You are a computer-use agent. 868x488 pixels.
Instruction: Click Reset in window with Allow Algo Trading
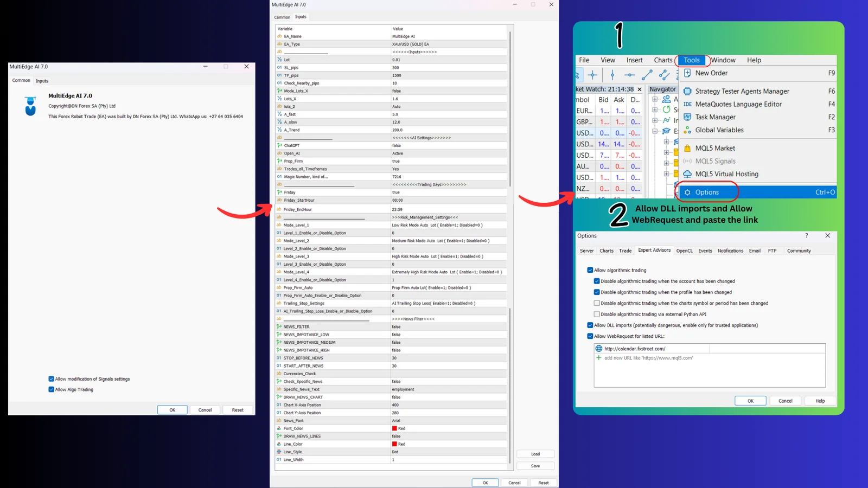[238, 410]
